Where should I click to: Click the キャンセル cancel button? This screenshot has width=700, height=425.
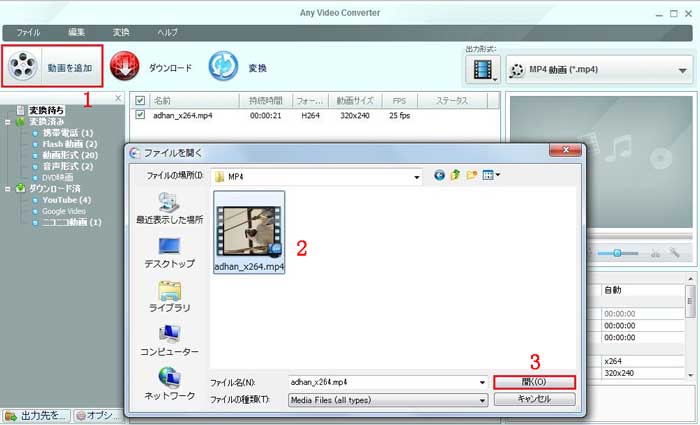534,399
